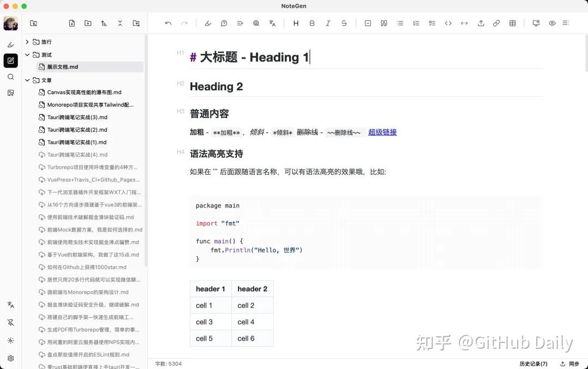This screenshot has width=588, height=369.
Task: Click the user avatar in sidebar
Action: coord(10,23)
